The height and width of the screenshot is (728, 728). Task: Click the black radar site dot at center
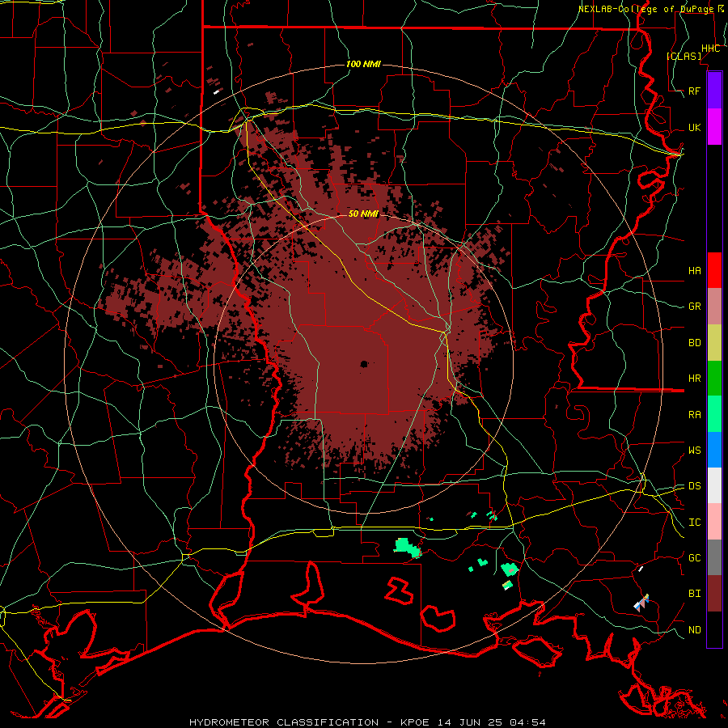(364, 365)
